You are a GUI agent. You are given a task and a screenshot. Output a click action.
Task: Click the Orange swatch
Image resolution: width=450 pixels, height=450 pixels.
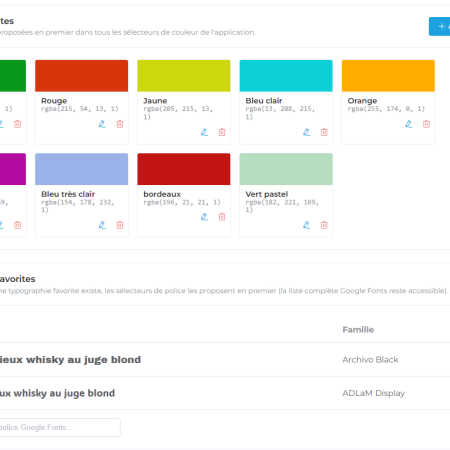click(x=388, y=76)
